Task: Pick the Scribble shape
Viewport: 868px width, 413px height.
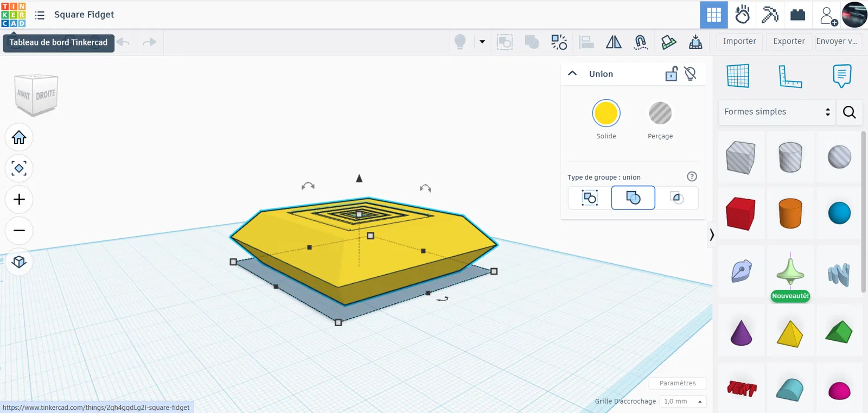Action: [x=741, y=271]
